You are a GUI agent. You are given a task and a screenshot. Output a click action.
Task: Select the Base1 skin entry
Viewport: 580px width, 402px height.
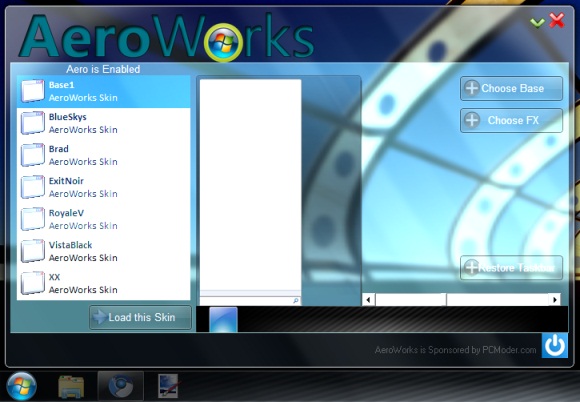coord(104,91)
